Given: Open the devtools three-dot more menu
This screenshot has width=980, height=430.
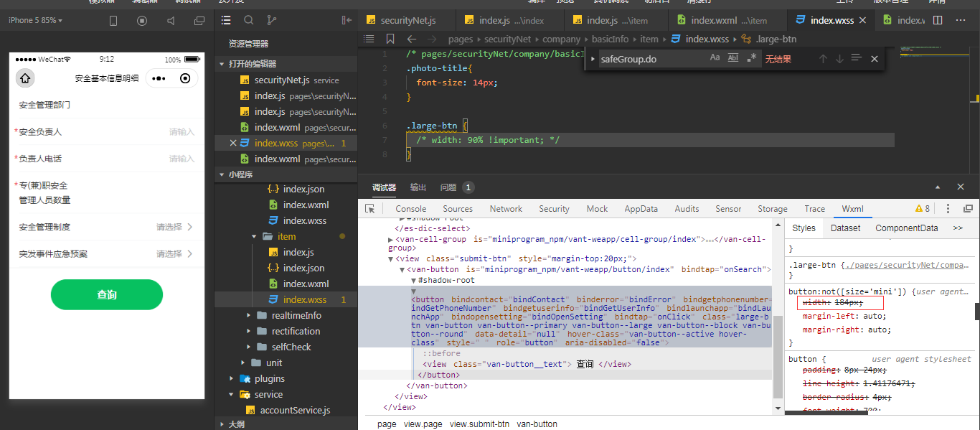Looking at the screenshot, I should pos(948,209).
